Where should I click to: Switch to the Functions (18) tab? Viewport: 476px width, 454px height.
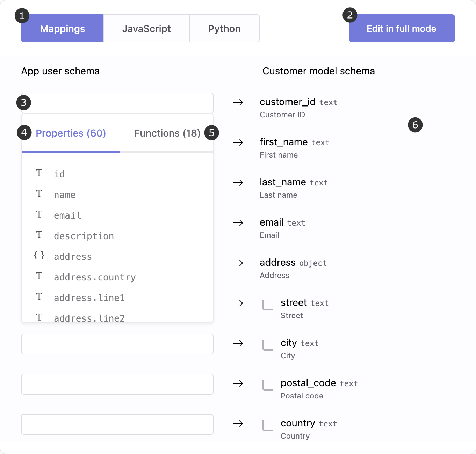click(x=167, y=133)
